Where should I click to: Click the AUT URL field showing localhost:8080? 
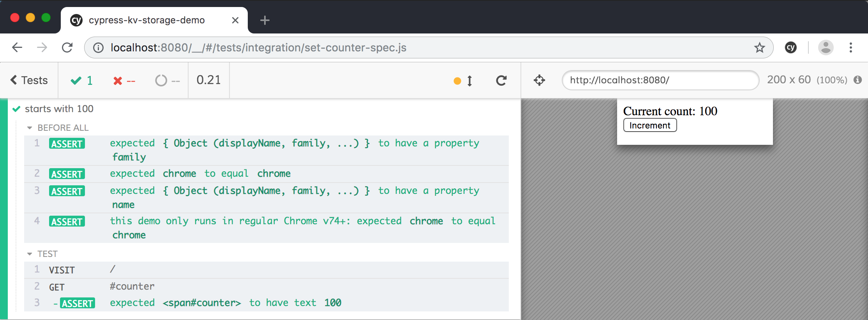pos(660,80)
